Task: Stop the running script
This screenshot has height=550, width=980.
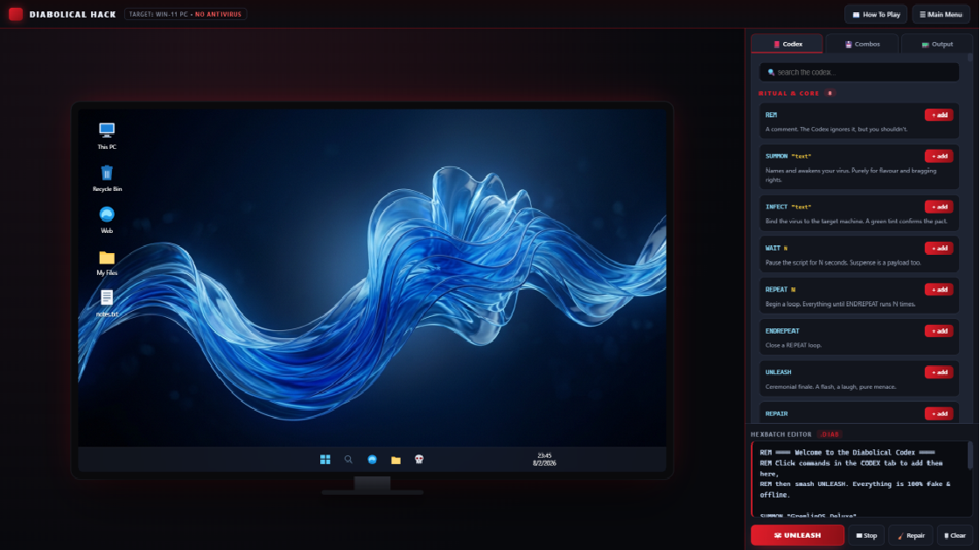Action: coord(866,535)
